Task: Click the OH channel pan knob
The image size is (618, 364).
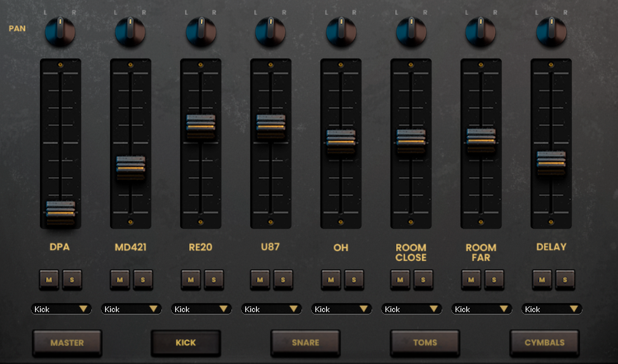Action: click(x=341, y=32)
